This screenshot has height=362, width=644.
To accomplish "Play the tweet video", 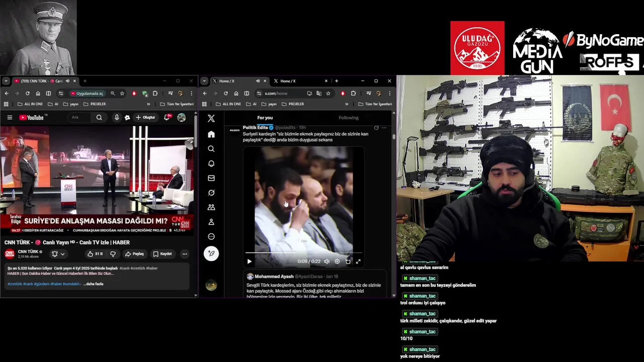I will (249, 261).
